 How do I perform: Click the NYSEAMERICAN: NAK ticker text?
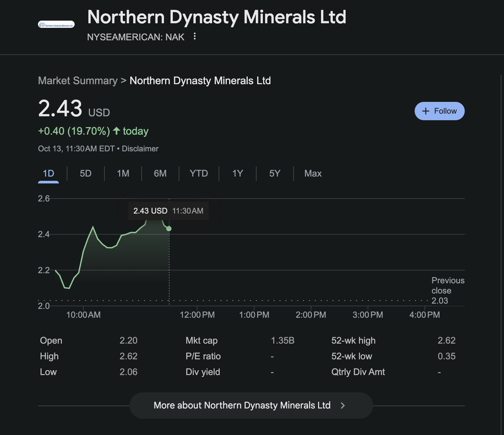click(136, 37)
